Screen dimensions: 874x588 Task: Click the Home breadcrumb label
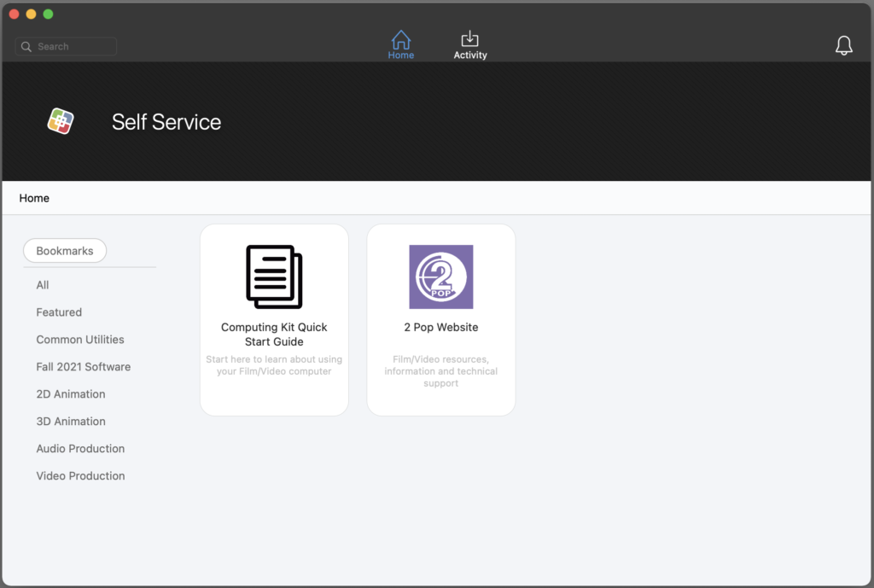[x=34, y=198]
